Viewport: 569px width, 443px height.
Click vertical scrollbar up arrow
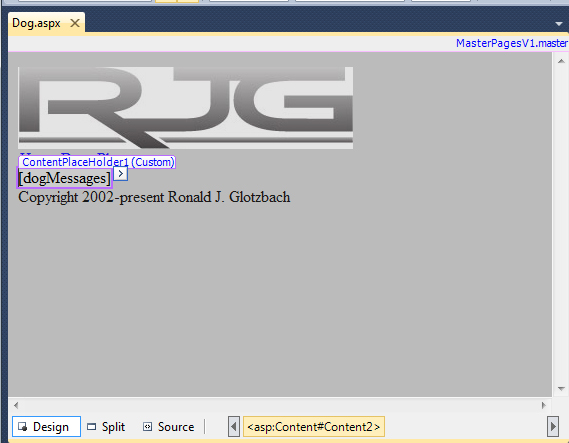click(x=561, y=61)
